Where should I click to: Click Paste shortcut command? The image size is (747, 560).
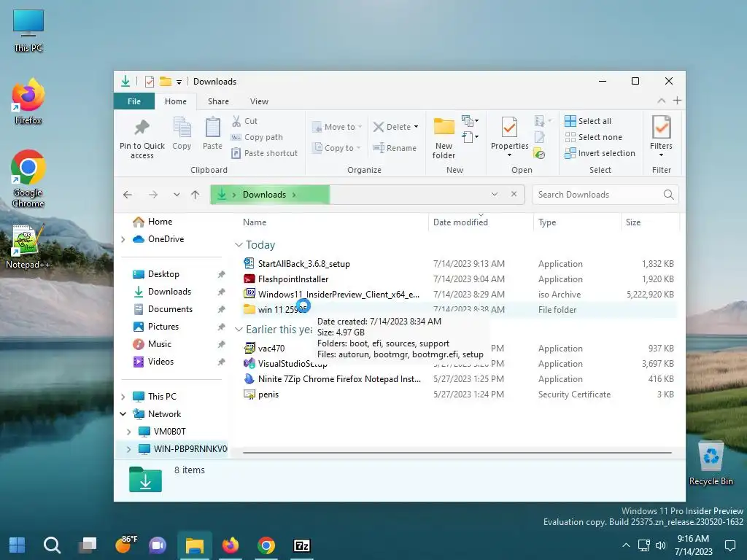pyautogui.click(x=264, y=153)
